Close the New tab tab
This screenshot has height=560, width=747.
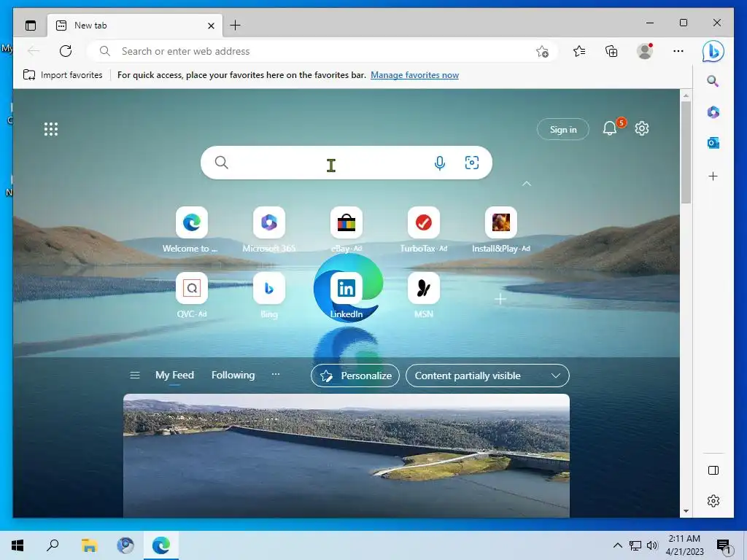point(211,26)
